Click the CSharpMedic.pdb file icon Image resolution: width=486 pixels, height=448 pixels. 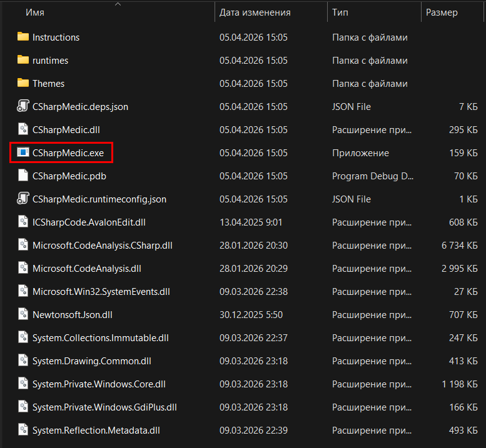point(23,176)
